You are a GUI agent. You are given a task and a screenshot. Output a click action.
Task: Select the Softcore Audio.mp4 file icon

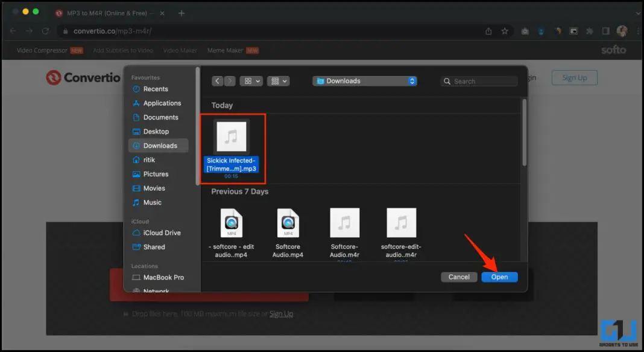point(288,223)
